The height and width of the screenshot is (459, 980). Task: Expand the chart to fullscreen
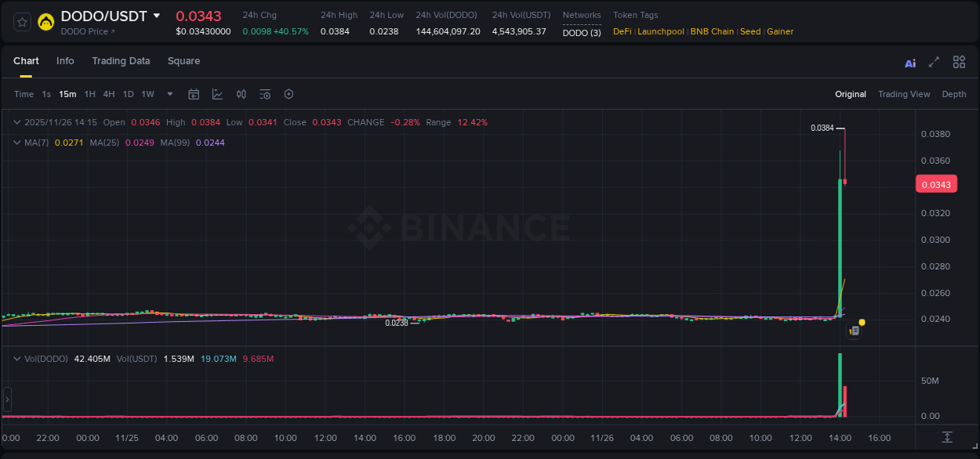coord(935,62)
